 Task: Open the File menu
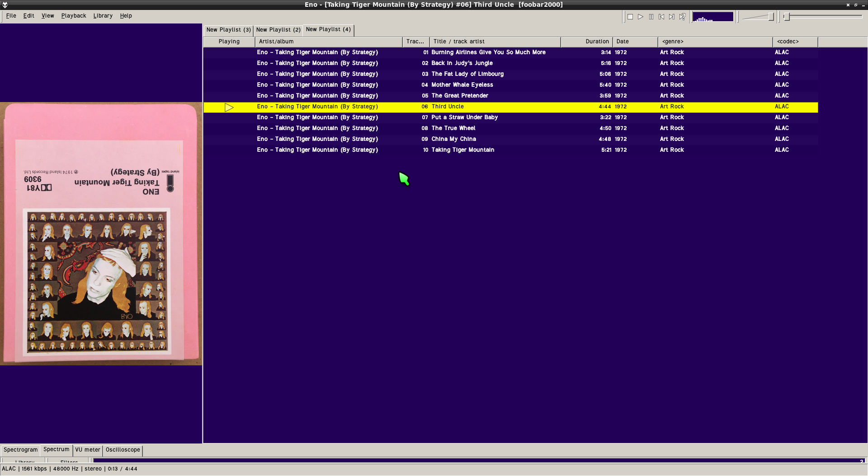[11, 16]
